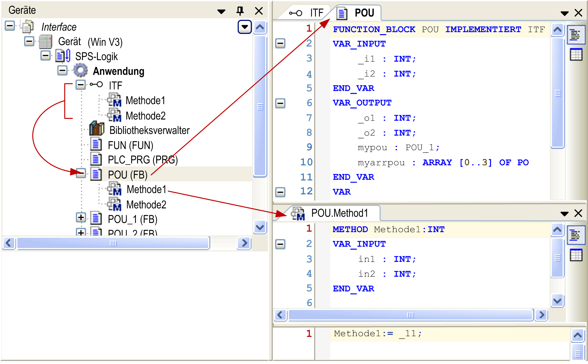Click the Gerät device icon
Viewport: 588px width, 364px height.
(46, 42)
